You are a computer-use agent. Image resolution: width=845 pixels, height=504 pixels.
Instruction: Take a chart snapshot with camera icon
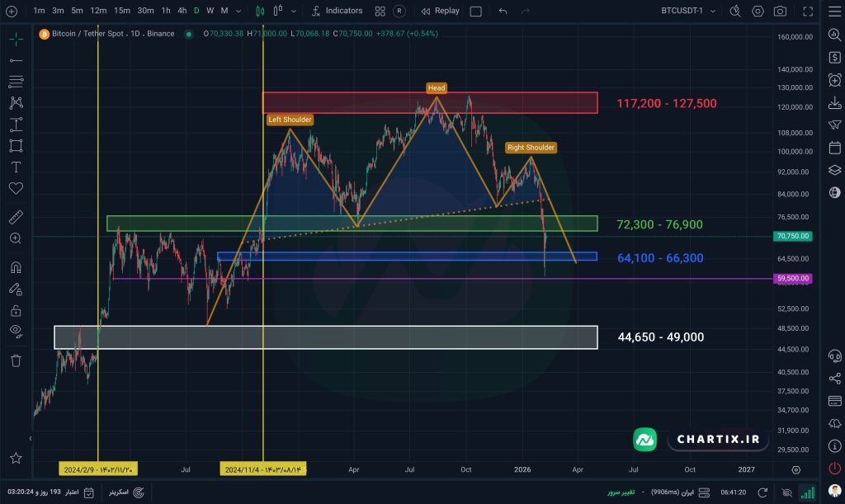pyautogui.click(x=780, y=12)
